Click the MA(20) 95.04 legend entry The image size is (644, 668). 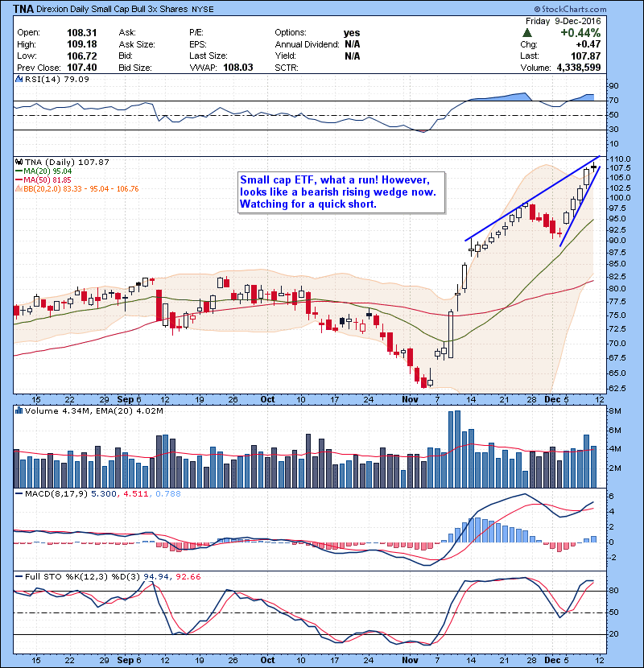click(x=44, y=171)
